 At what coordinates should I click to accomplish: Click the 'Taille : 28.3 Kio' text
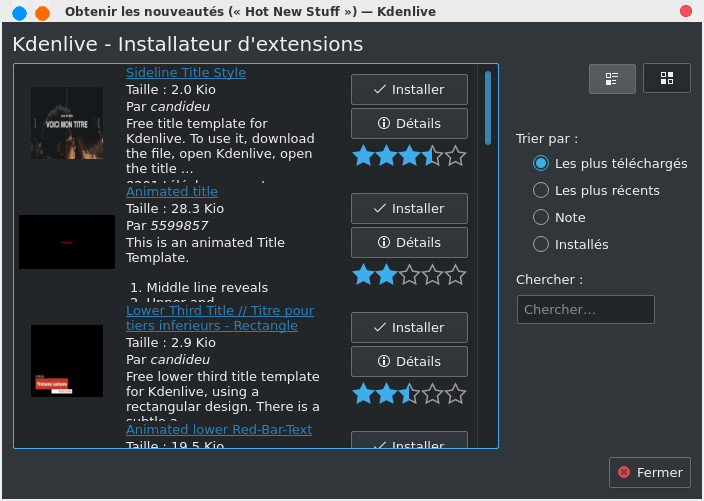(x=175, y=208)
